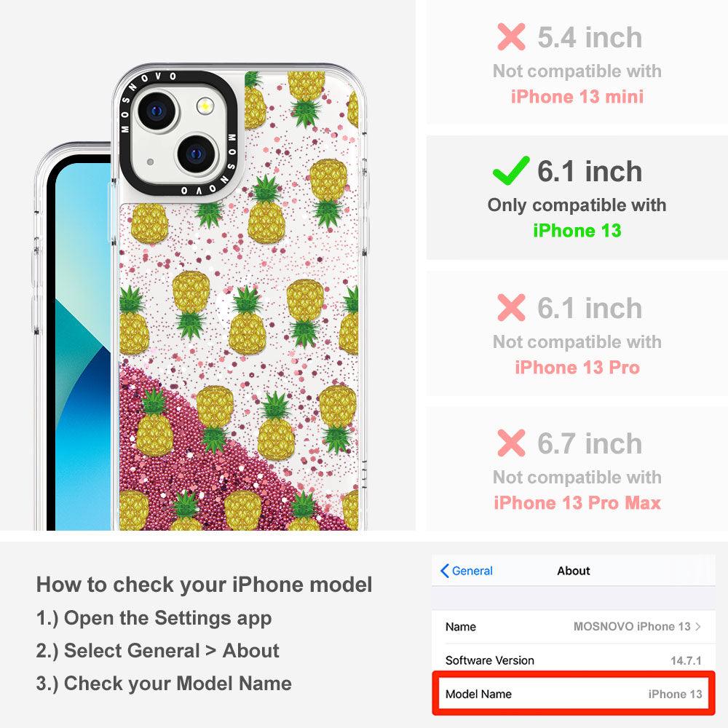Click the iPhone 13 mini label

(x=577, y=97)
